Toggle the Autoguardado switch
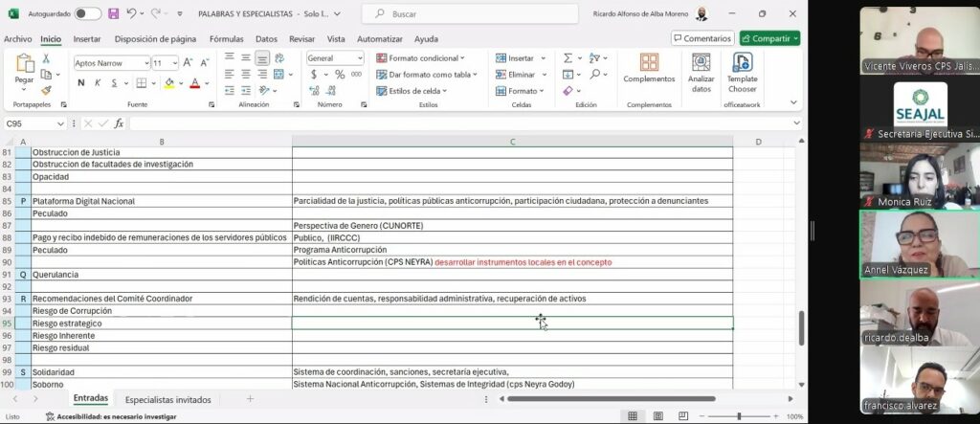 coord(87,14)
